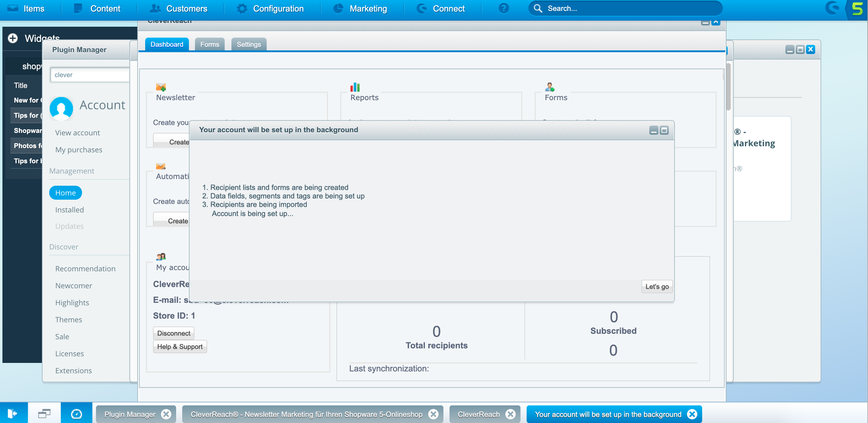Click the CleverReach window vertical scrollbar

[x=728, y=87]
